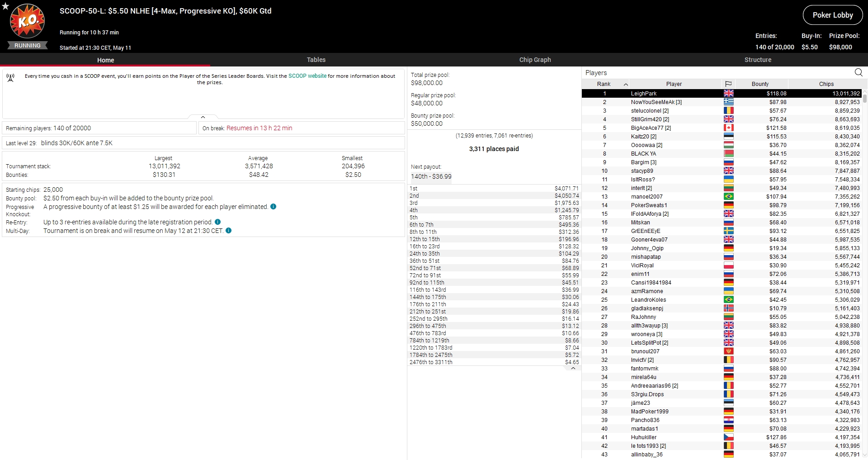868x460 pixels.
Task: Select player StillGrim420 [2]
Action: pos(722,119)
